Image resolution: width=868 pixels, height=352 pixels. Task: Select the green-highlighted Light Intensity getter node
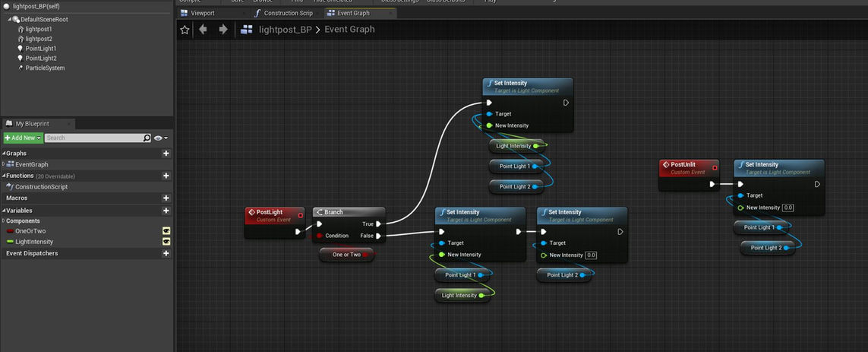[462, 296]
